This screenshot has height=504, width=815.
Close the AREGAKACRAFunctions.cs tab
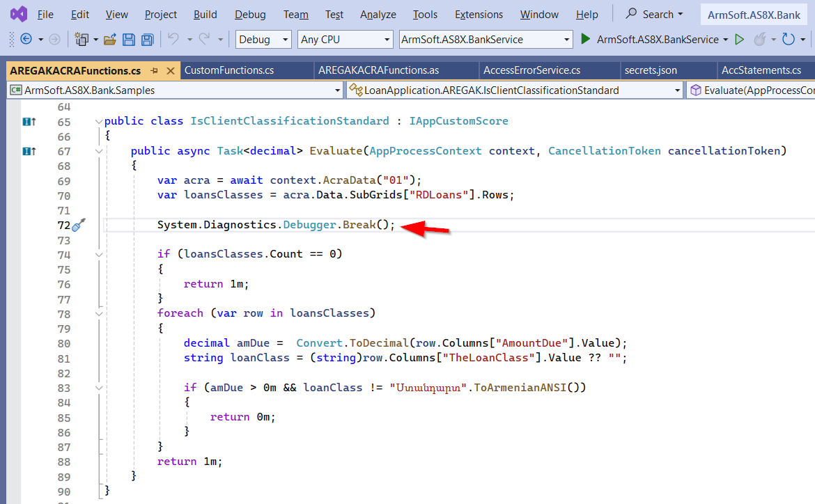[169, 70]
